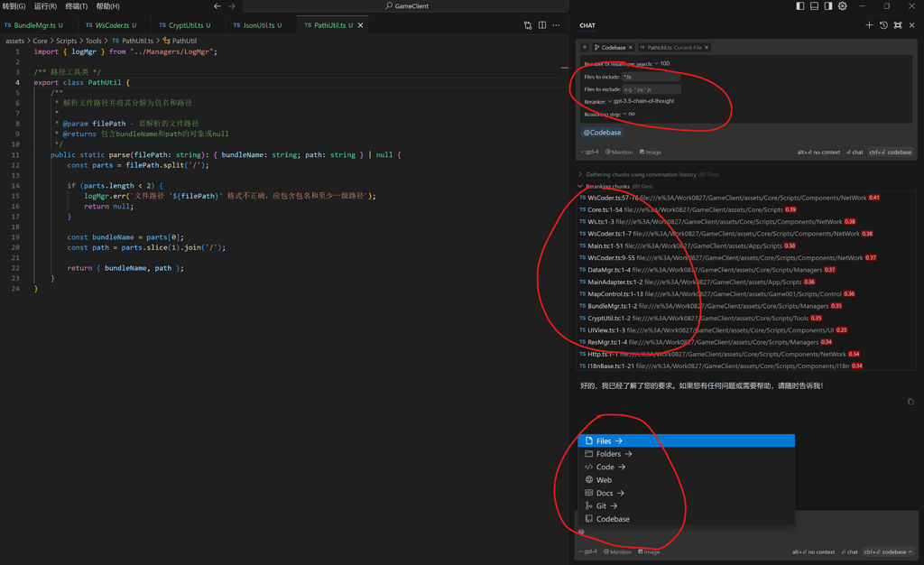Start a new chat with the plus icon
Image resolution: width=924 pixels, height=565 pixels.
click(869, 25)
